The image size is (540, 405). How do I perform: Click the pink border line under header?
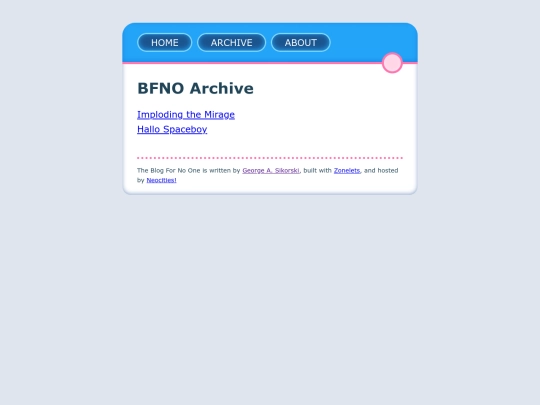pos(251,63)
